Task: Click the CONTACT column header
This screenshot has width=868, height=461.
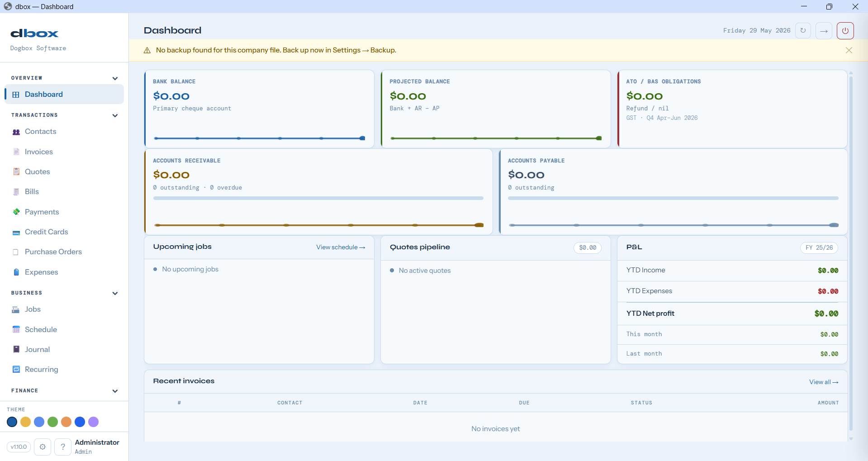Action: [x=290, y=403]
